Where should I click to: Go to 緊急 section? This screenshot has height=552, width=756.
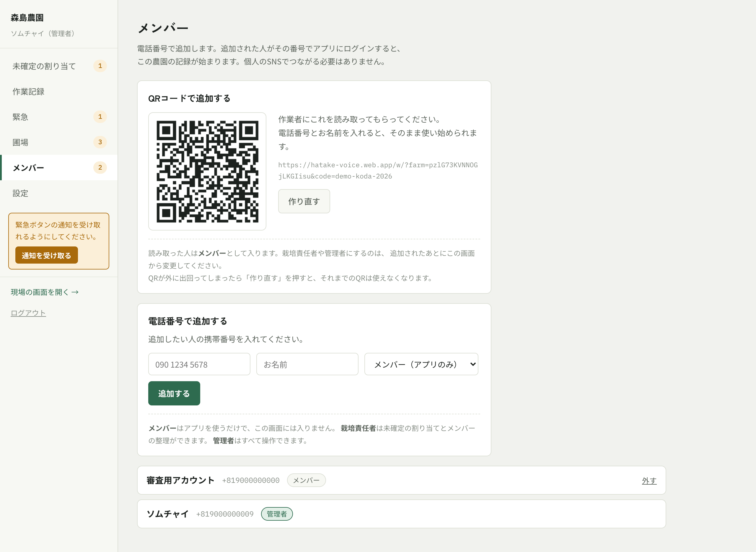[59, 117]
